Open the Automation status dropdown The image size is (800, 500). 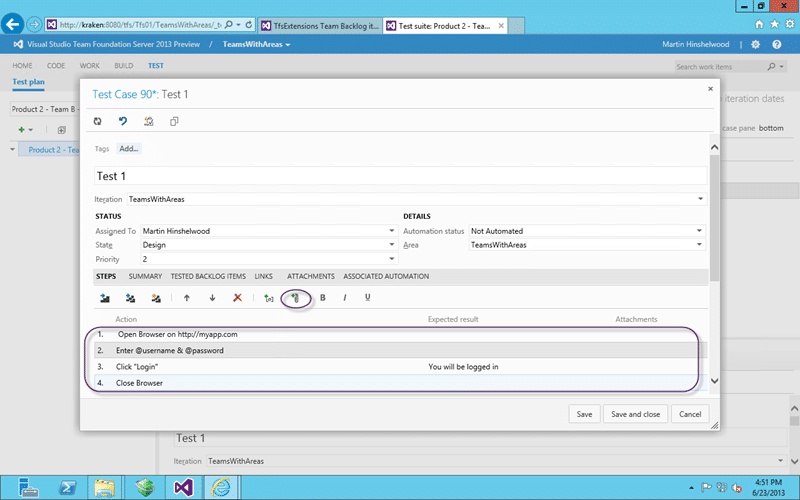coord(699,231)
